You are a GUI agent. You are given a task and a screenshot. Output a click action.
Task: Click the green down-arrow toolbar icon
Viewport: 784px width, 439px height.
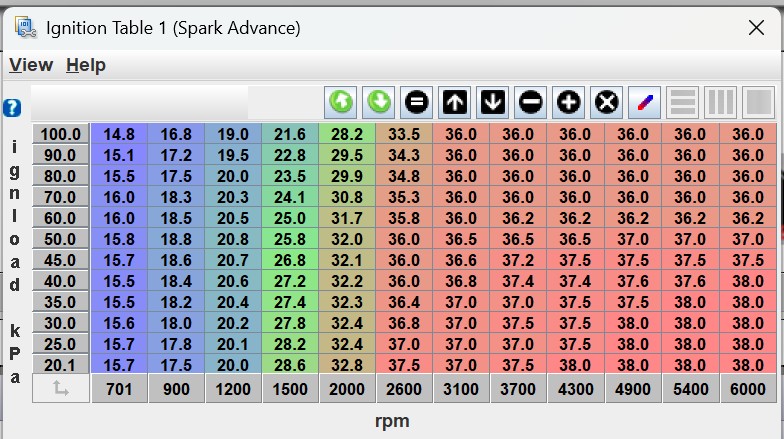tap(378, 102)
